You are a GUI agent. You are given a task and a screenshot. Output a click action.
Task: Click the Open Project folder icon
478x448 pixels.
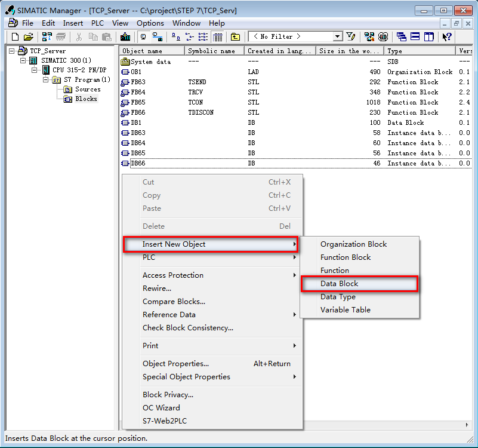29,37
